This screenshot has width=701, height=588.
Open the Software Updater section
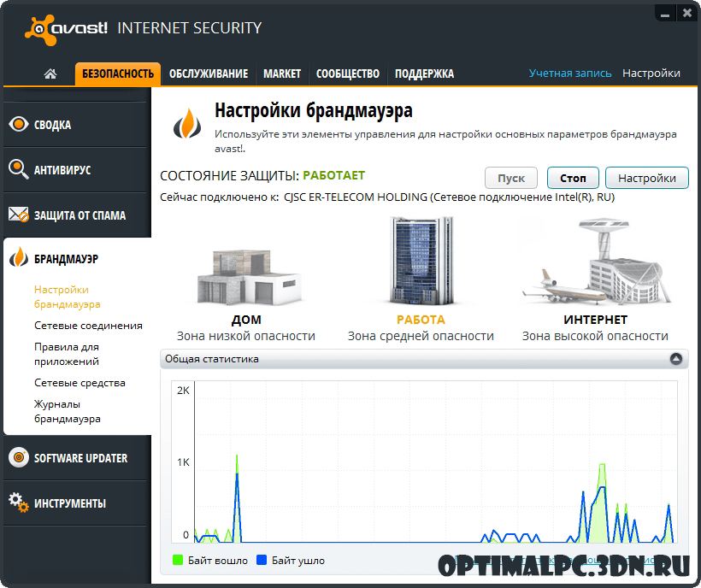click(x=75, y=458)
